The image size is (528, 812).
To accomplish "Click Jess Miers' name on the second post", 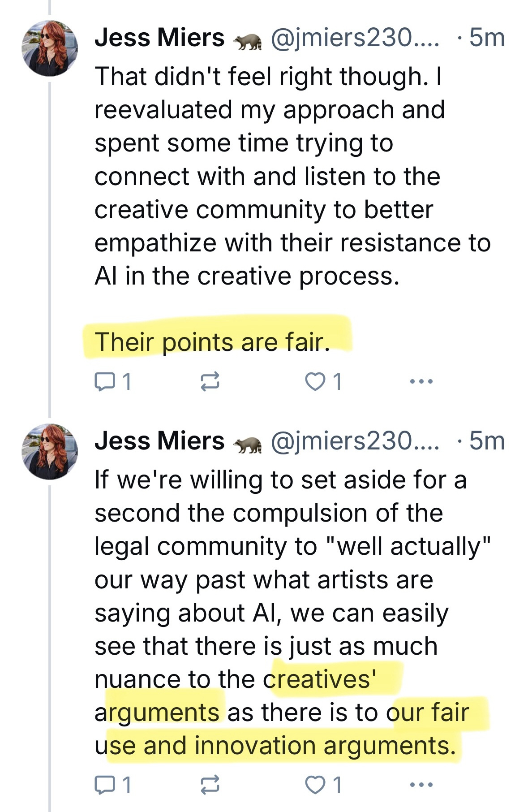I will click(x=159, y=441).
